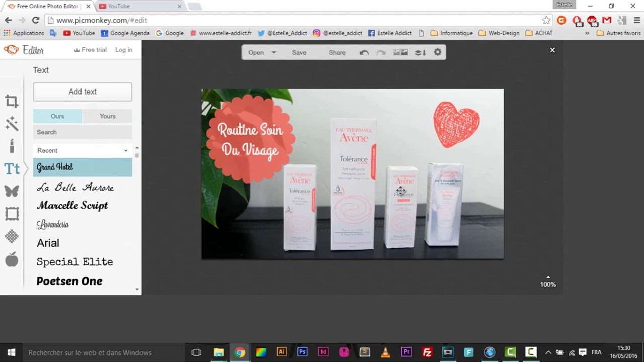Open the Web-Design bookmarks folder
Screen dimensions: 644x362
(499, 33)
